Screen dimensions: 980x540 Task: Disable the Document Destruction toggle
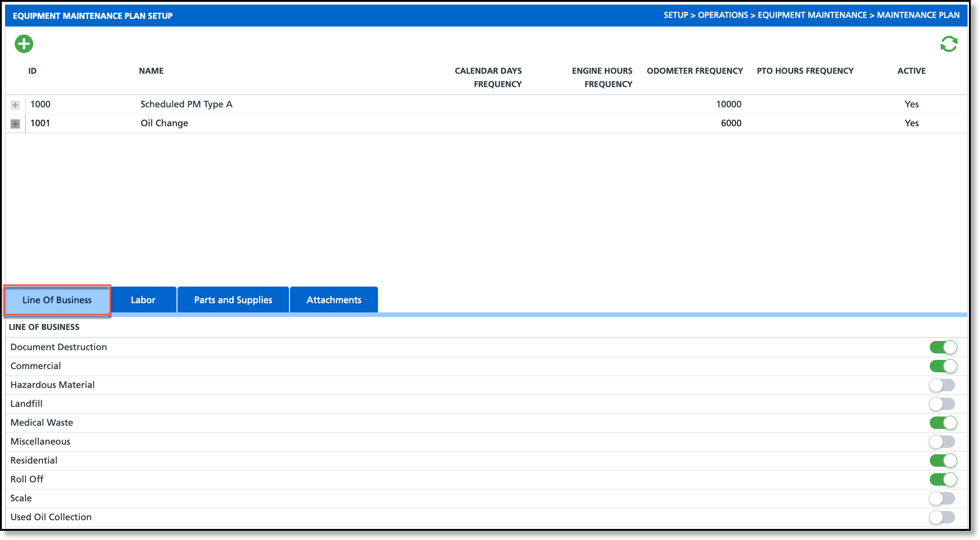(943, 347)
